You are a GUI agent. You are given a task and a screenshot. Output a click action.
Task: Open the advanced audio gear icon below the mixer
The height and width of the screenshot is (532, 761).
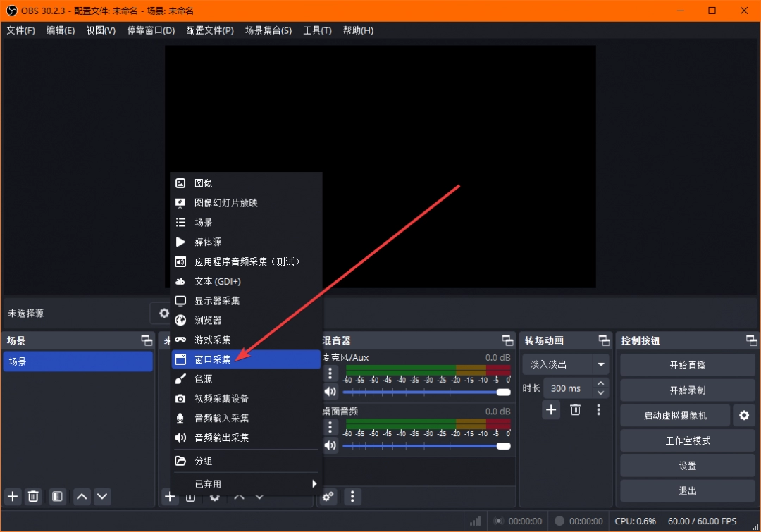coord(328,497)
